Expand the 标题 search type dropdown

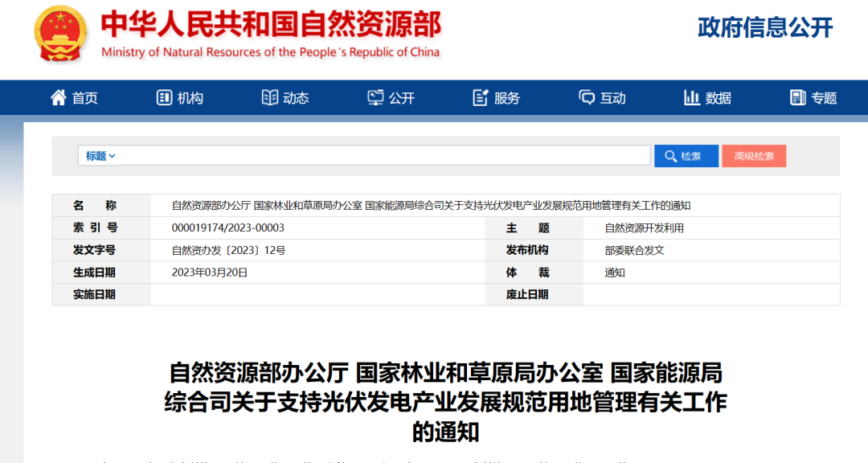click(x=101, y=156)
